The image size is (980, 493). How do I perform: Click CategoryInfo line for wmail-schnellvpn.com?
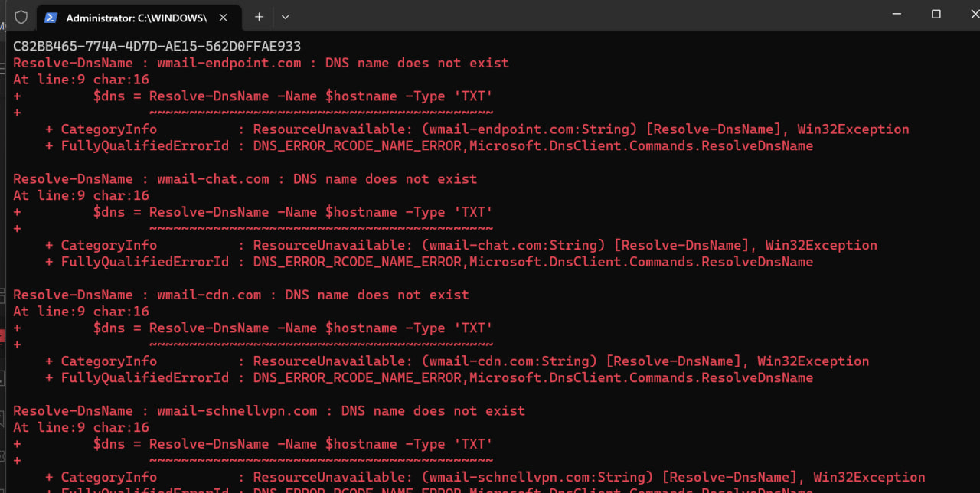[x=485, y=477]
